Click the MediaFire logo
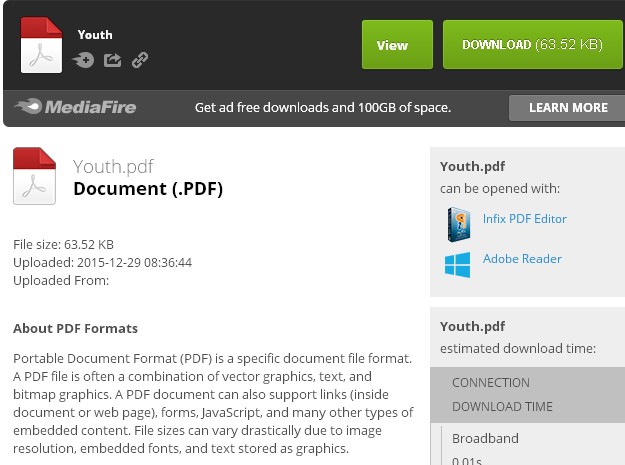 click(x=76, y=107)
